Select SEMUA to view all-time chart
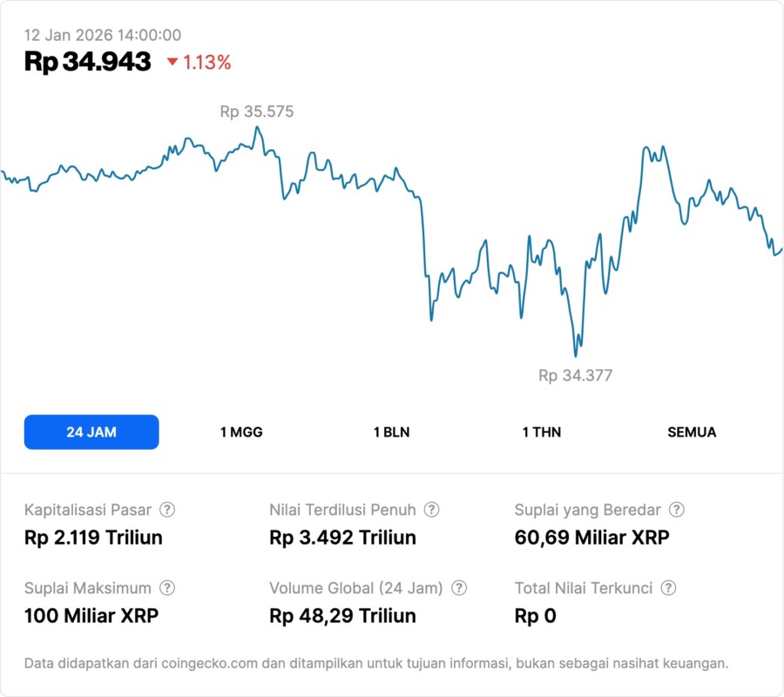784x697 pixels. click(x=692, y=432)
